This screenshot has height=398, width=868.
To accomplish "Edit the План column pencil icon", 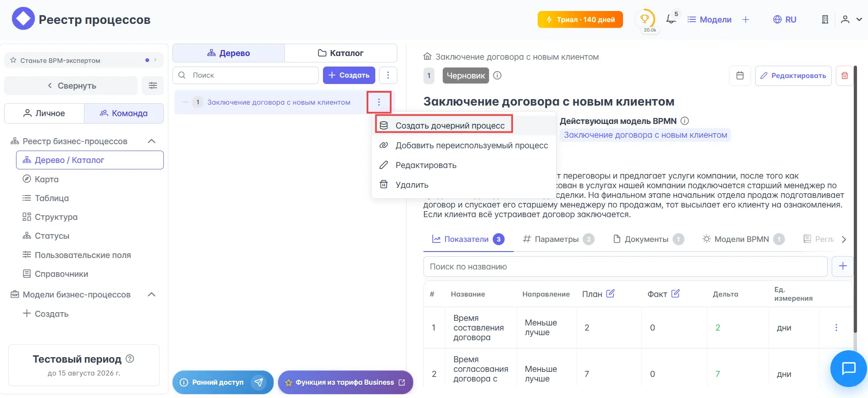I will point(610,294).
